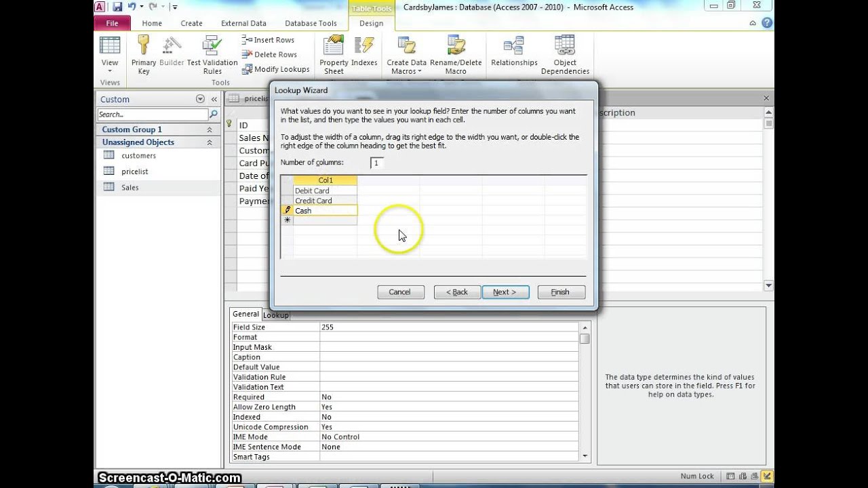Click the Finish button in Lookup Wizard

pyautogui.click(x=561, y=292)
